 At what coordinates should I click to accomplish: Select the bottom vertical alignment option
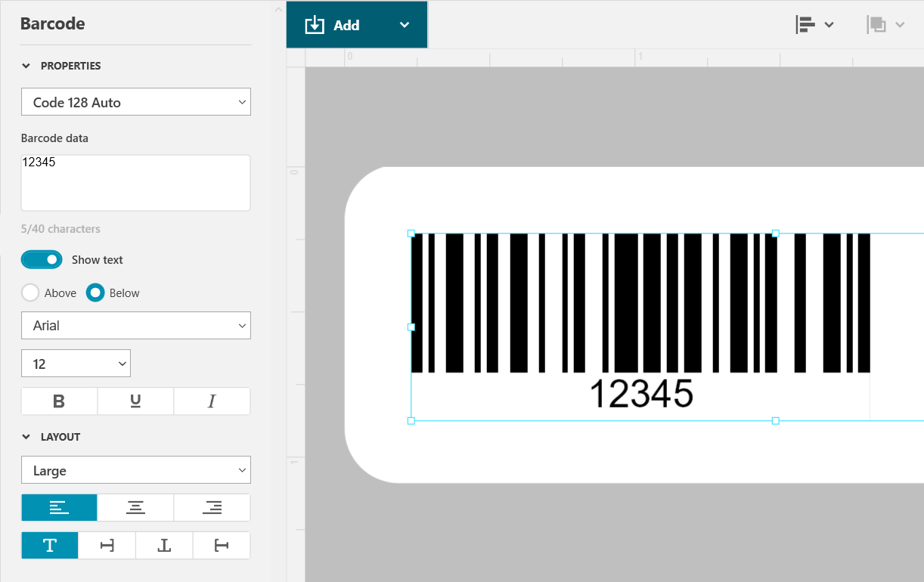(164, 546)
